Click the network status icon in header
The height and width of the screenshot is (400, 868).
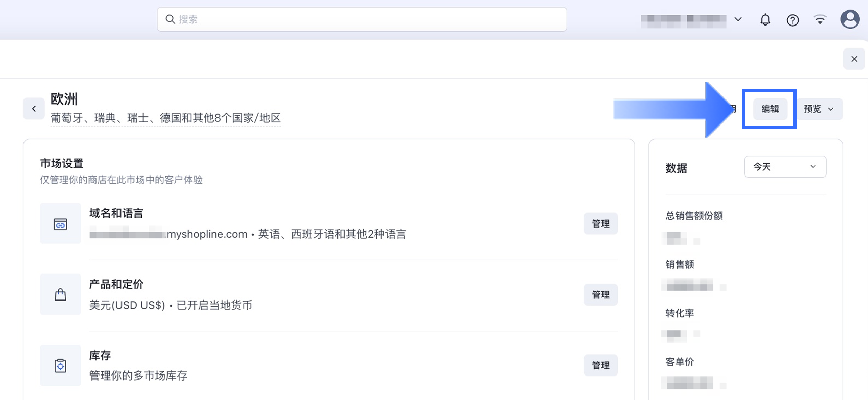[x=820, y=19]
